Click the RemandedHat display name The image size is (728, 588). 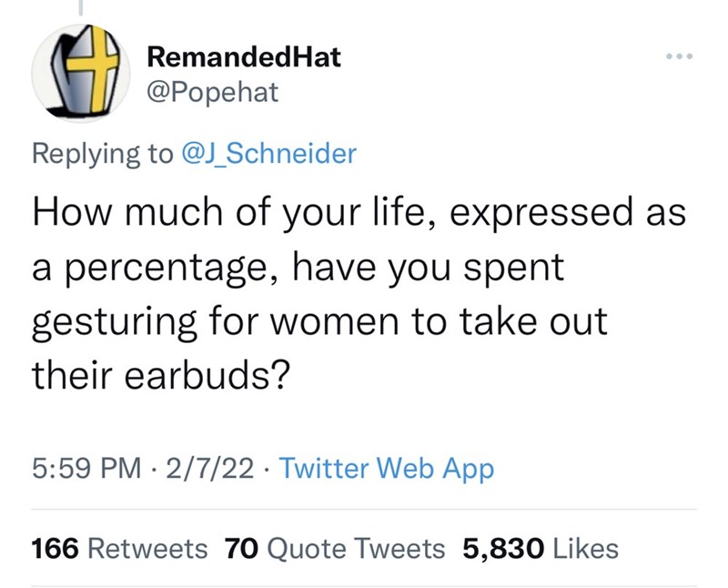[244, 57]
